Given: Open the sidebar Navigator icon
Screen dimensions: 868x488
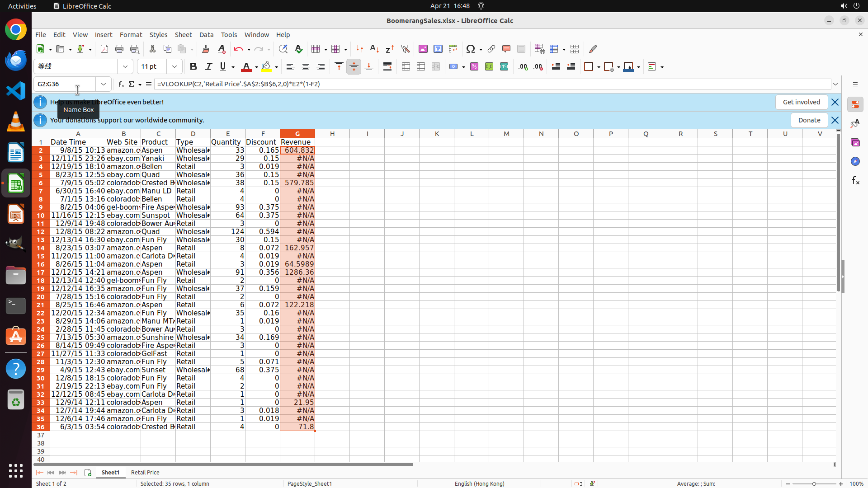Looking at the screenshot, I should click(855, 161).
